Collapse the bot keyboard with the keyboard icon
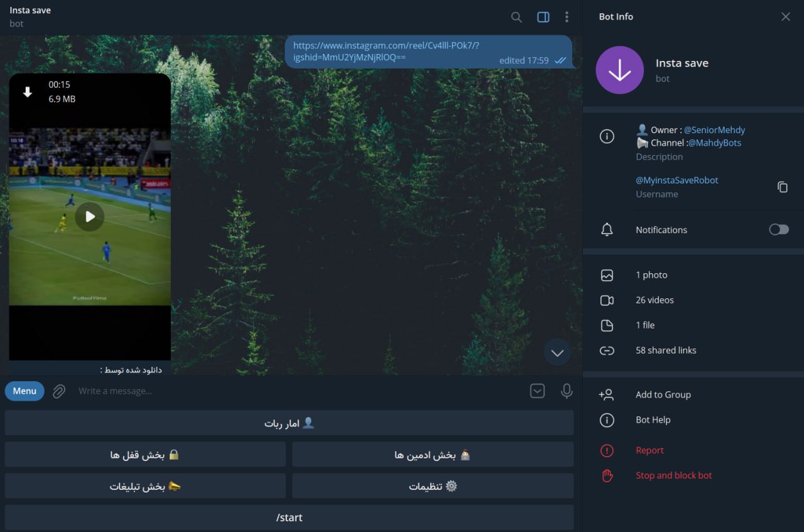The width and height of the screenshot is (804, 532). [538, 391]
